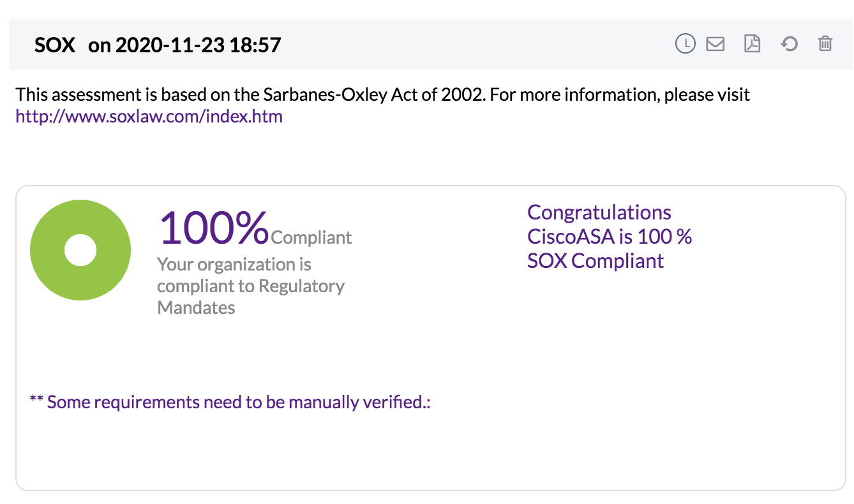854x504 pixels.
Task: Rerun the assessment with the refresh icon
Action: coord(790,44)
